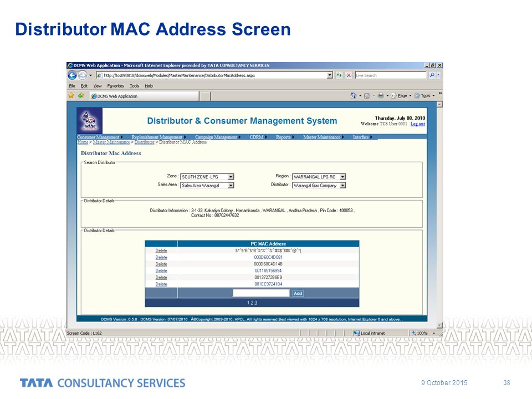Open Campaign Management navigation menu
This screenshot has width=532, height=399.
tap(217, 137)
